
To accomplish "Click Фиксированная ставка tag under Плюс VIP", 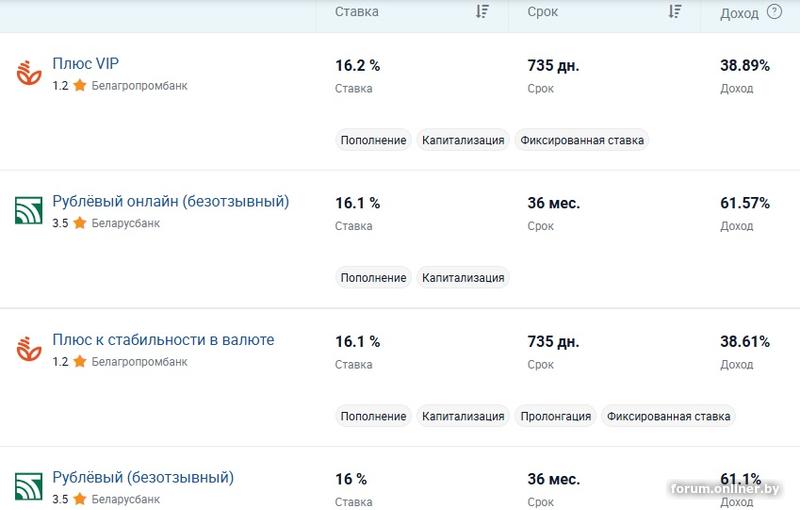I will coord(582,140).
